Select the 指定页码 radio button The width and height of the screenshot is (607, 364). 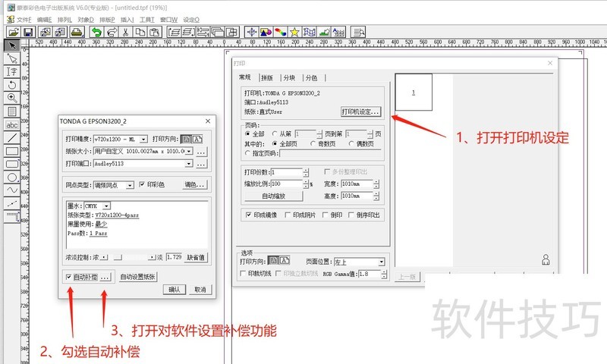248,153
